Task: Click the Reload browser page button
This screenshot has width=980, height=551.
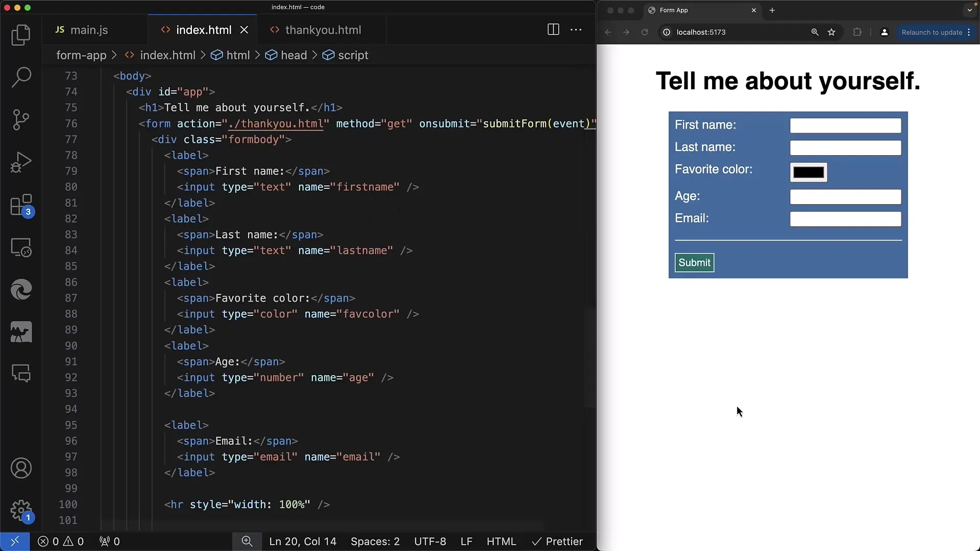Action: point(645,32)
